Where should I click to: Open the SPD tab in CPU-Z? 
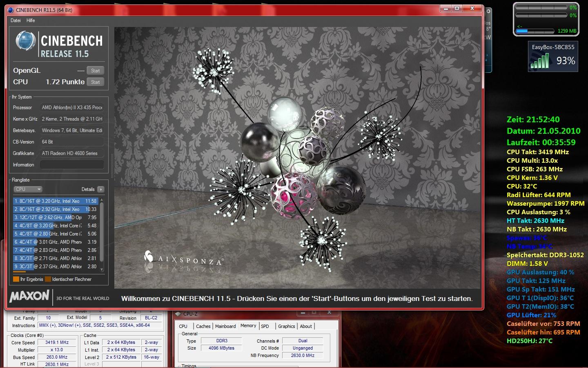(265, 326)
